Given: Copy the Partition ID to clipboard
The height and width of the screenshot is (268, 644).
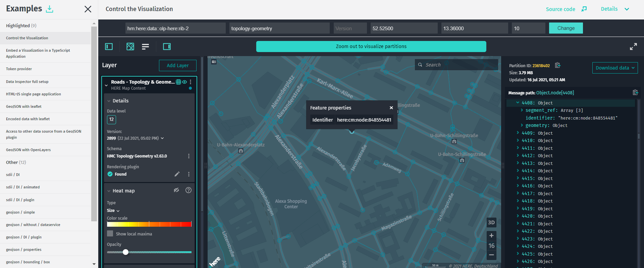Looking at the screenshot, I should point(557,65).
